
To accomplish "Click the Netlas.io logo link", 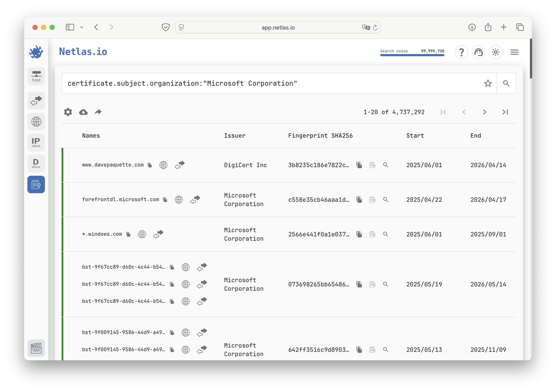I will coord(83,52).
